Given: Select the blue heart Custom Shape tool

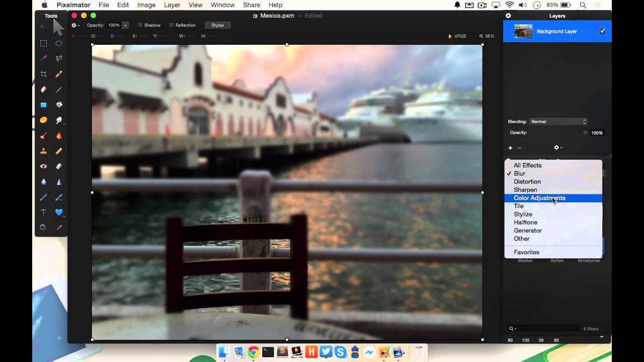Looking at the screenshot, I should click(x=59, y=212).
